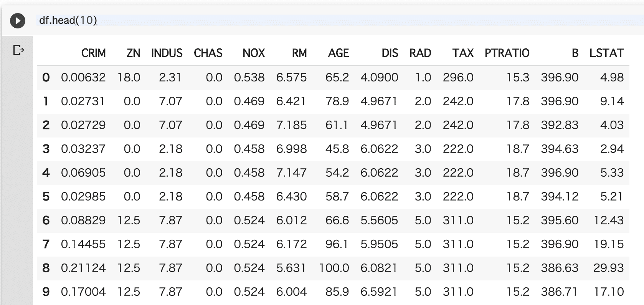Click LSTAT value 17.10
This screenshot has width=644, height=305.
[x=609, y=292]
